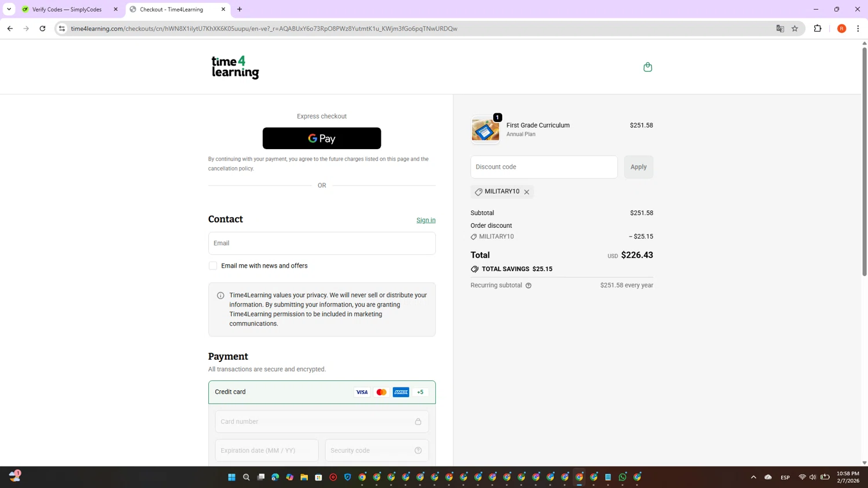Focus the Expiration date field
The image size is (868, 488).
pos(267,450)
